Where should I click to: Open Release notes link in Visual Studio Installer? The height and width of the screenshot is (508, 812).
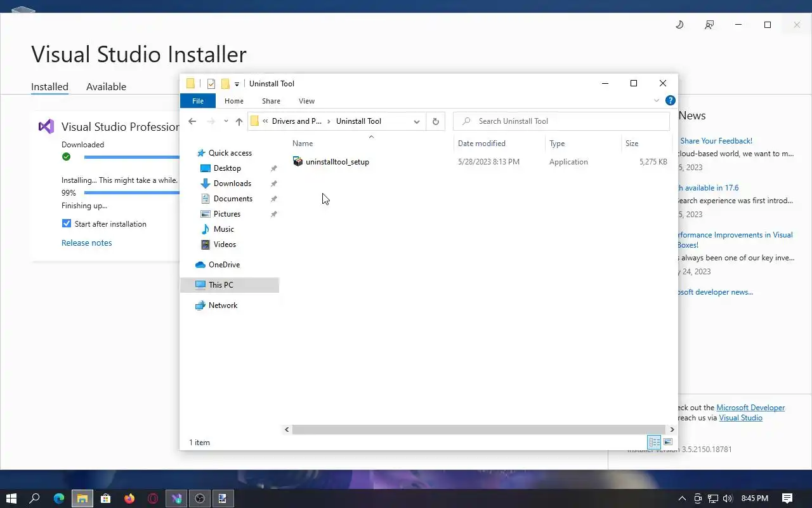[87, 243]
